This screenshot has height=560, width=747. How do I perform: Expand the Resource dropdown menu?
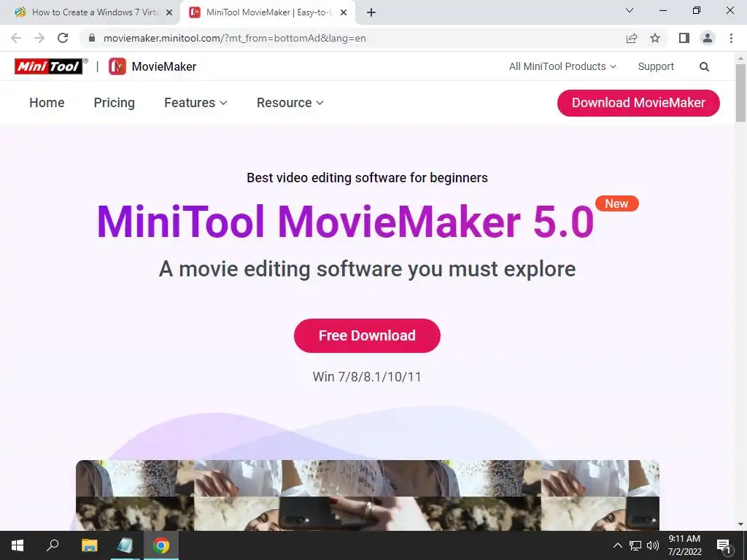[x=290, y=103]
